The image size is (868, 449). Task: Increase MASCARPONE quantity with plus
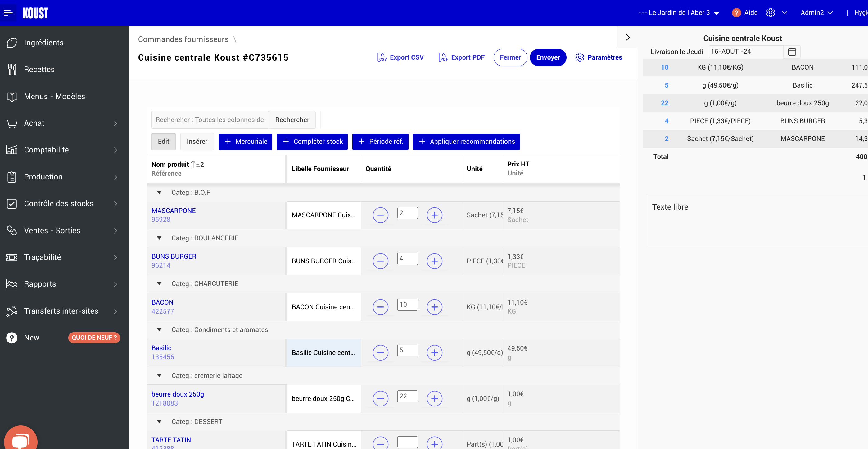pyautogui.click(x=435, y=215)
